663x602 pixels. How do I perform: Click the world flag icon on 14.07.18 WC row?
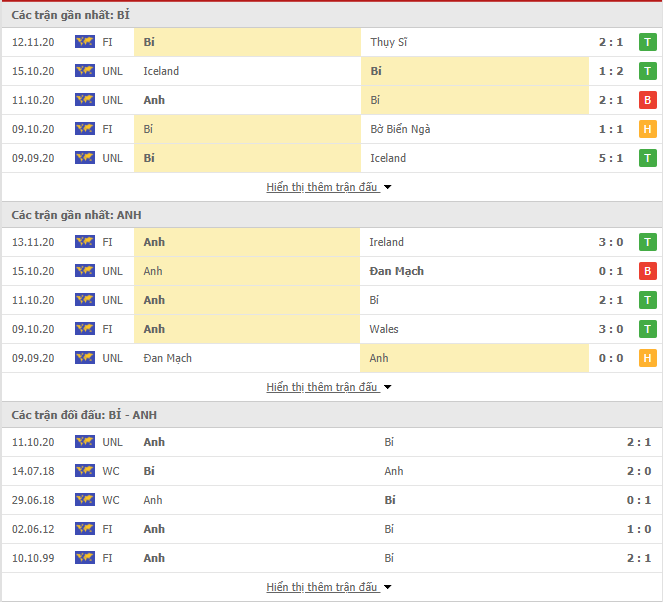85,471
